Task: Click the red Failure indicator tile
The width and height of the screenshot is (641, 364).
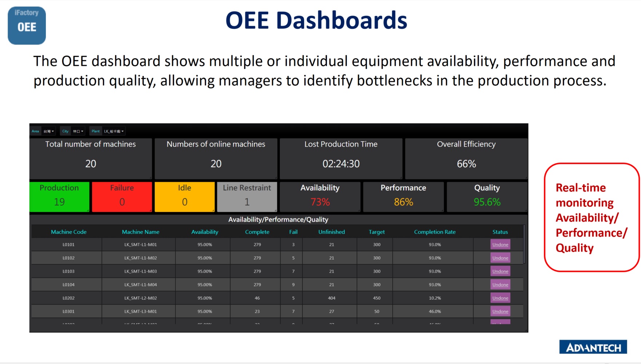Action: tap(122, 197)
